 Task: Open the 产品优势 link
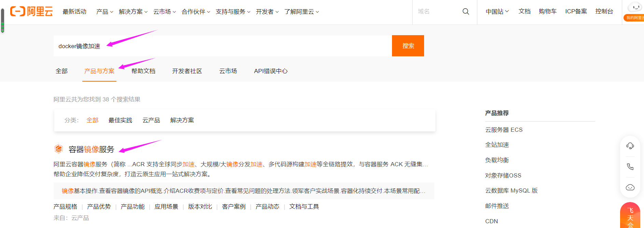[99, 206]
